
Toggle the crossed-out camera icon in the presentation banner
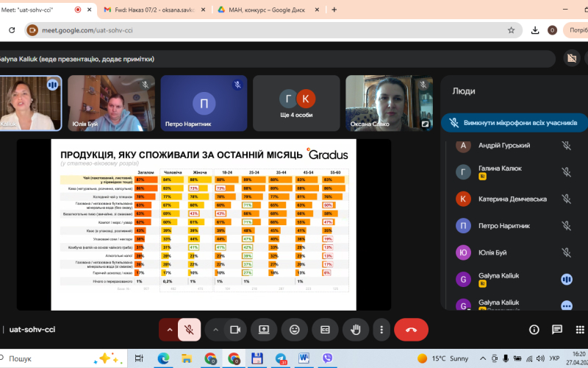coord(572,58)
